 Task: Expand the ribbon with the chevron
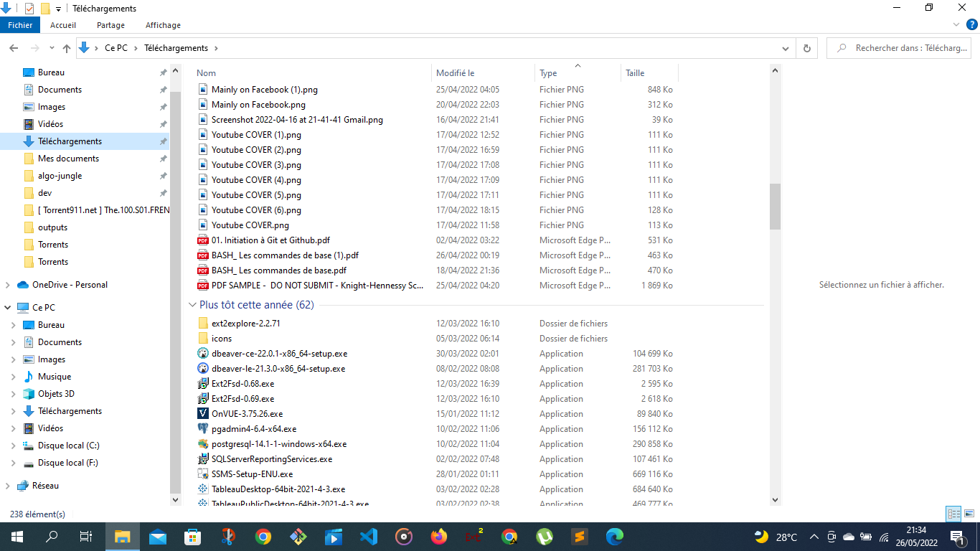pyautogui.click(x=956, y=24)
